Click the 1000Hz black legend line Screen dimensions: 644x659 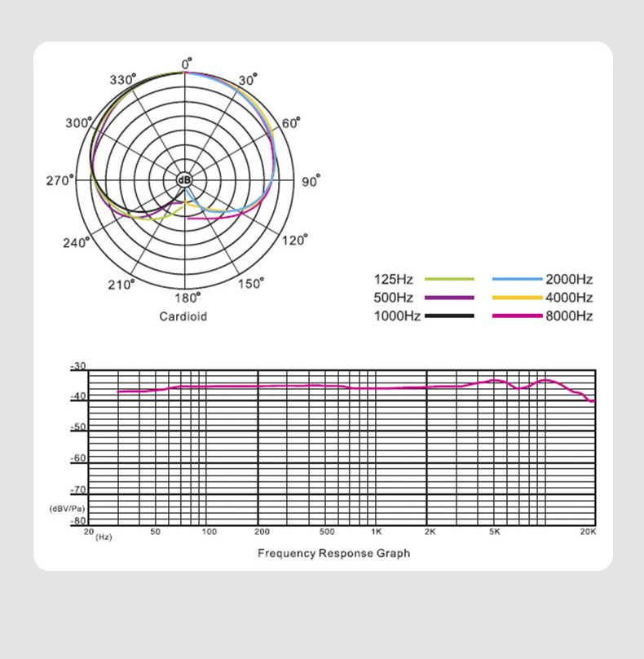(x=449, y=316)
